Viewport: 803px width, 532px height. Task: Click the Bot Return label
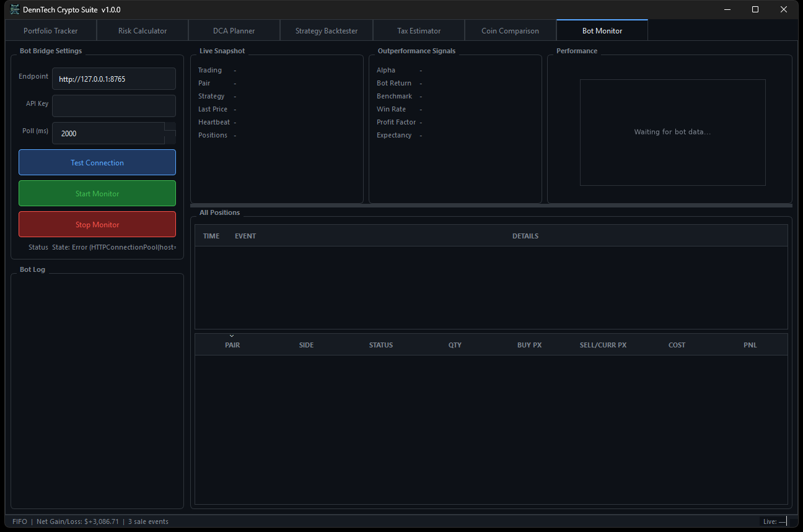tap(394, 83)
